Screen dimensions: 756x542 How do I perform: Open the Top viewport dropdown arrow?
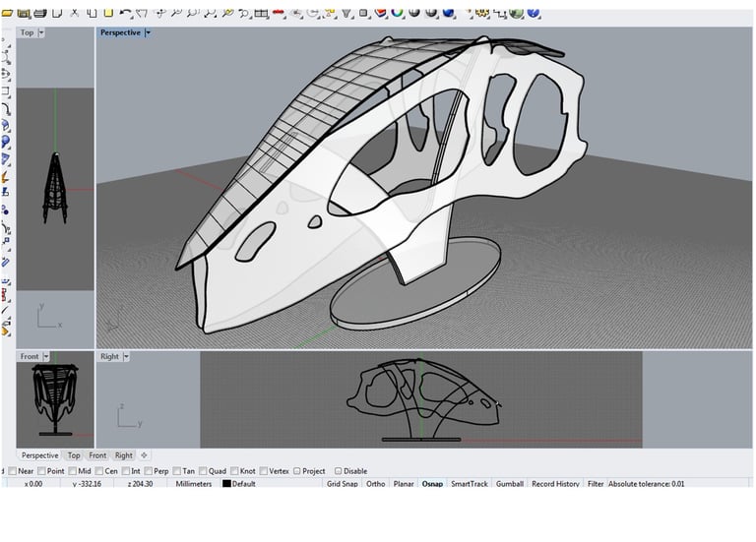[41, 32]
